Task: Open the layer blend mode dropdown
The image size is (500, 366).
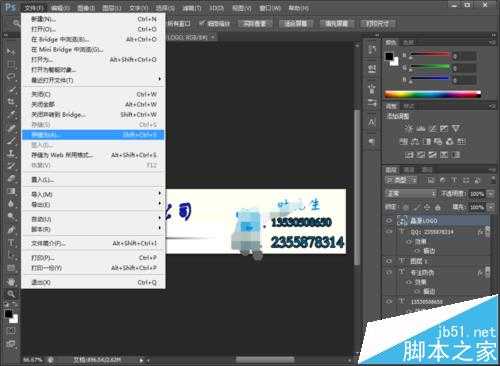Action: [411, 193]
